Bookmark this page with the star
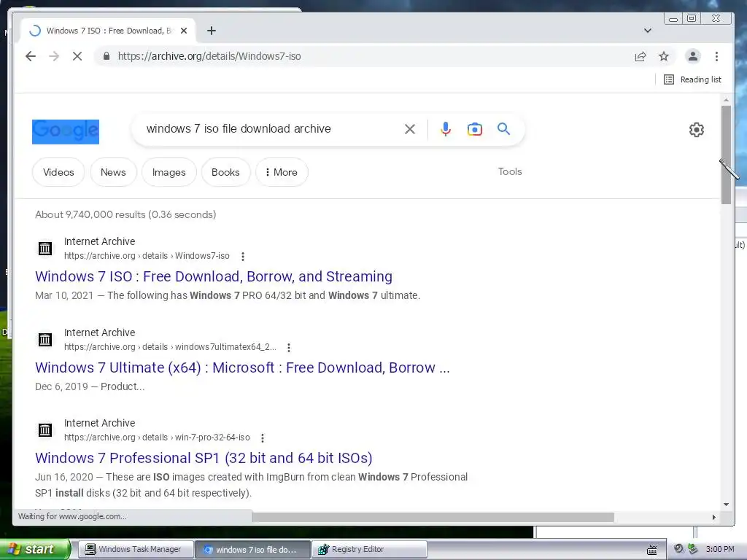This screenshot has height=560, width=747. pyautogui.click(x=664, y=57)
